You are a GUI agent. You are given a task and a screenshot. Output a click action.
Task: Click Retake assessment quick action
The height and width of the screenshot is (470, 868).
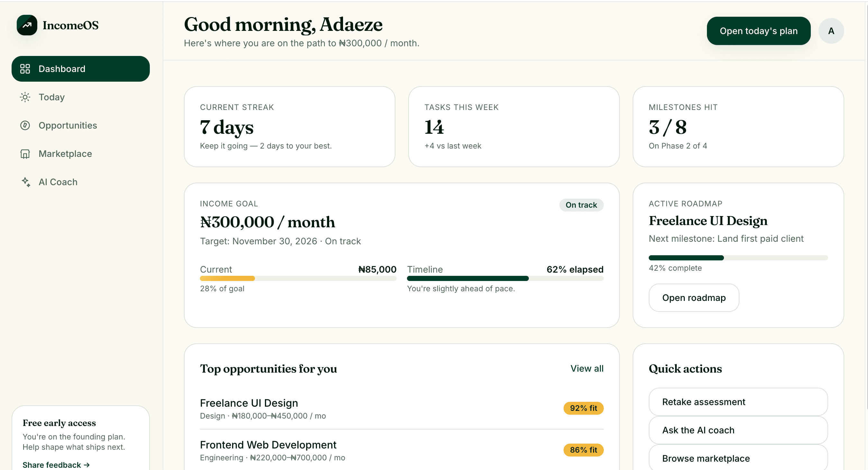point(738,402)
